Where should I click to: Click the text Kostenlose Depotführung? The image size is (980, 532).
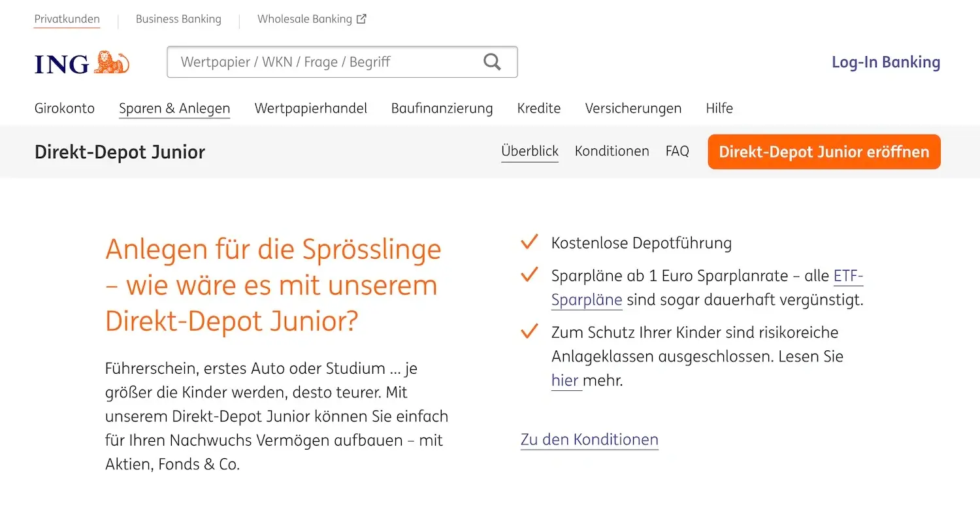(x=642, y=242)
